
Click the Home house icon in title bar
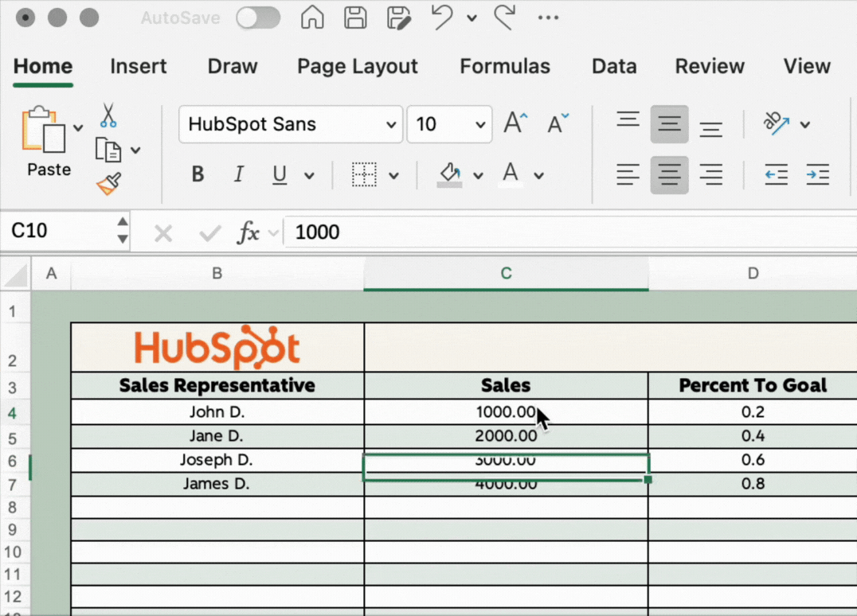[312, 18]
